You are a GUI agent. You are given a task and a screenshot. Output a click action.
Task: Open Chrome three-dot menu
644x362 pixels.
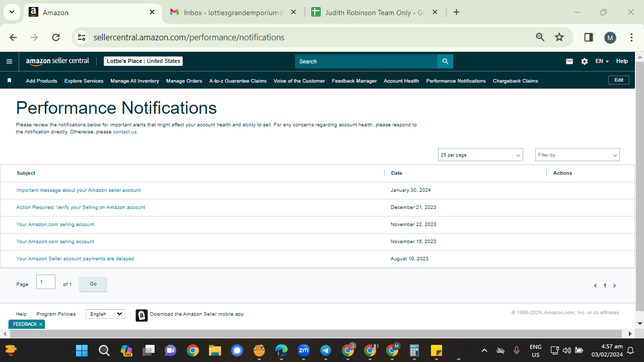631,37
